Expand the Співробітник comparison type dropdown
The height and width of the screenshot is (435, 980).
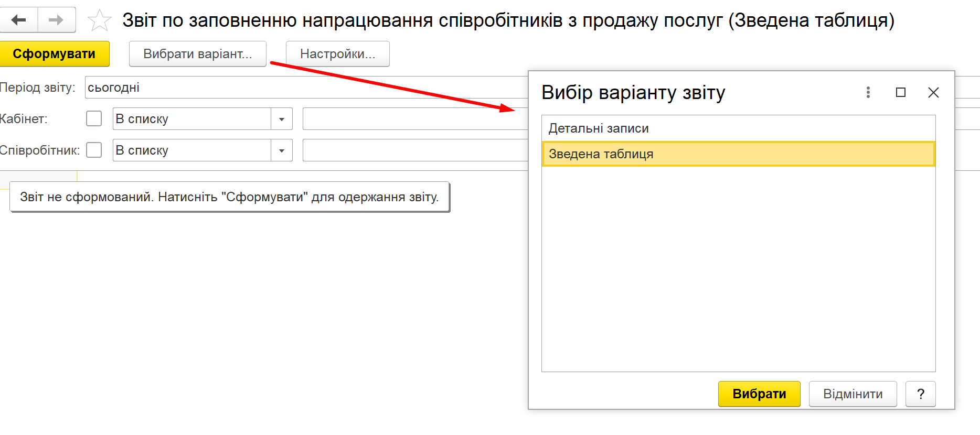282,151
